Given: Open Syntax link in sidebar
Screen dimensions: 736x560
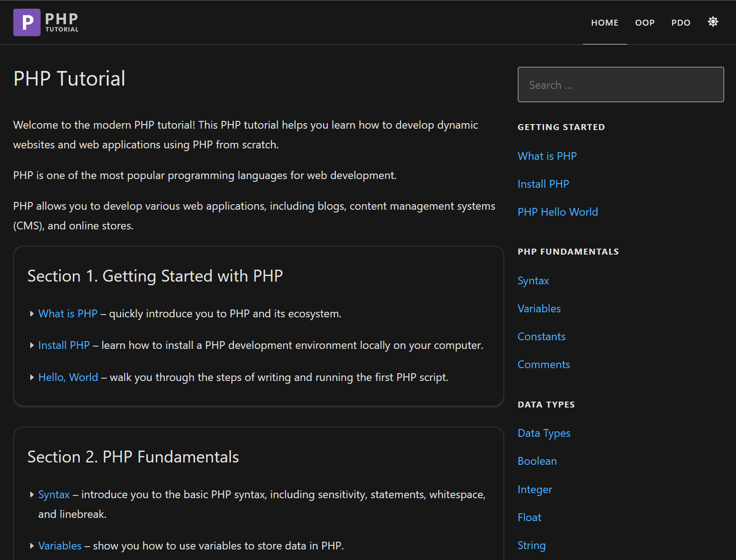Looking at the screenshot, I should (533, 281).
